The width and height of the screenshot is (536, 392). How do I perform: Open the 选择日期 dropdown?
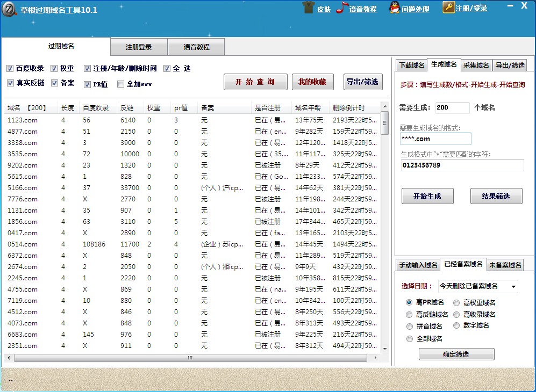point(478,286)
